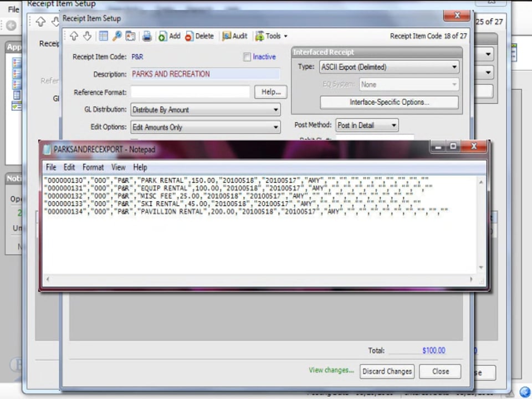Click the View changes link
Screen dimensions: 532x399
[x=331, y=370]
